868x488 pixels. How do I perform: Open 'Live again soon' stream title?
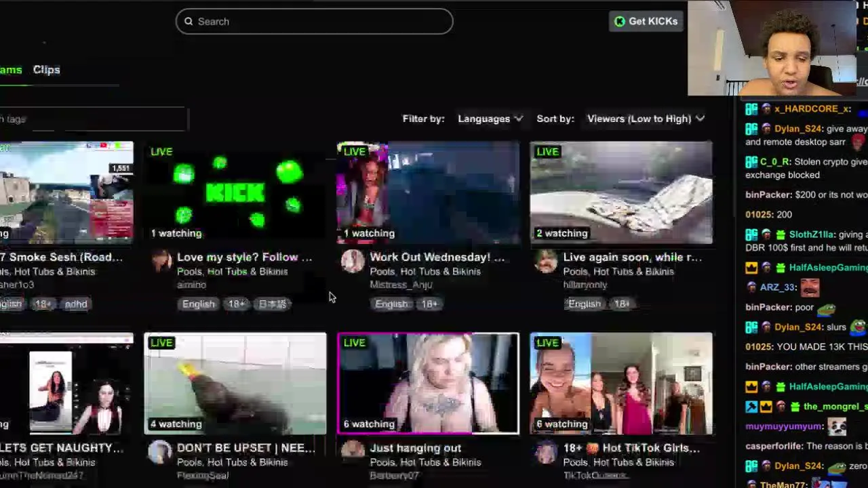pyautogui.click(x=632, y=257)
